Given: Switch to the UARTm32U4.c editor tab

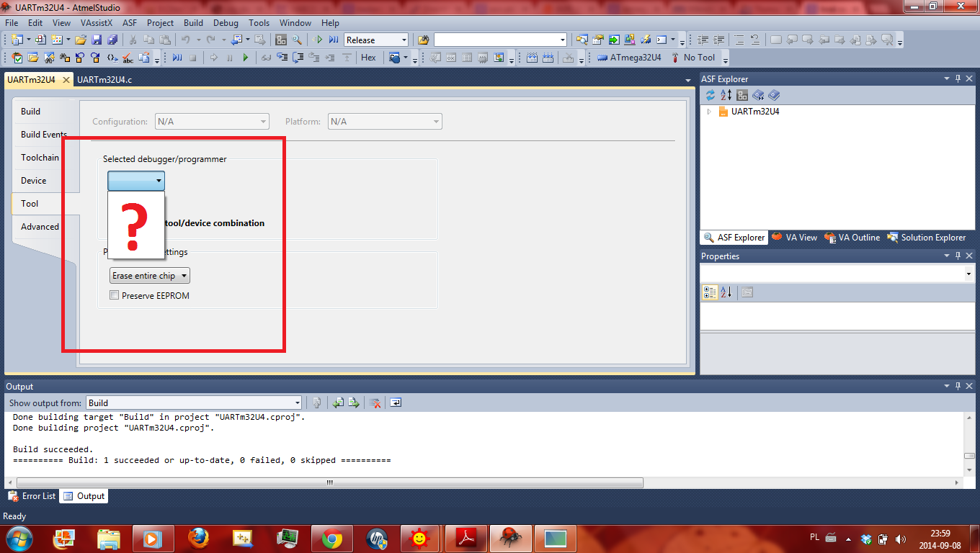Looking at the screenshot, I should click(104, 80).
